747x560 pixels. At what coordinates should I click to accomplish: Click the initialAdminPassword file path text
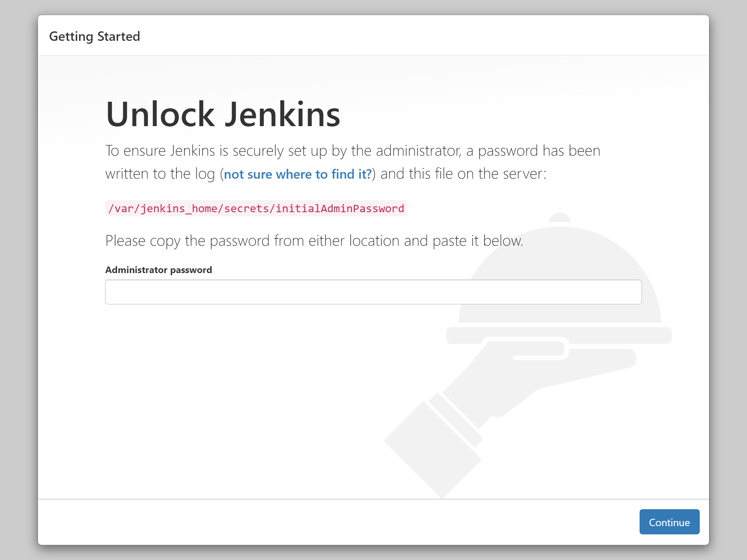[x=256, y=209]
